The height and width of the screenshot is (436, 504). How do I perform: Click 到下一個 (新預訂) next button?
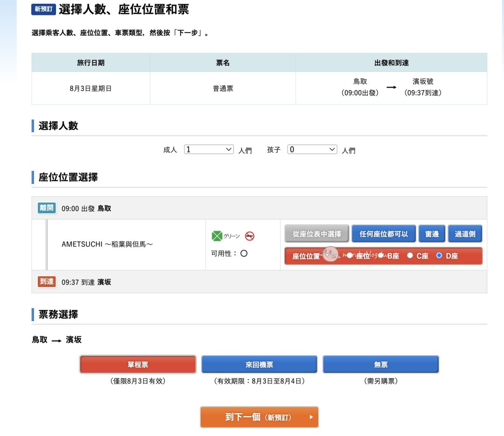[x=259, y=417]
